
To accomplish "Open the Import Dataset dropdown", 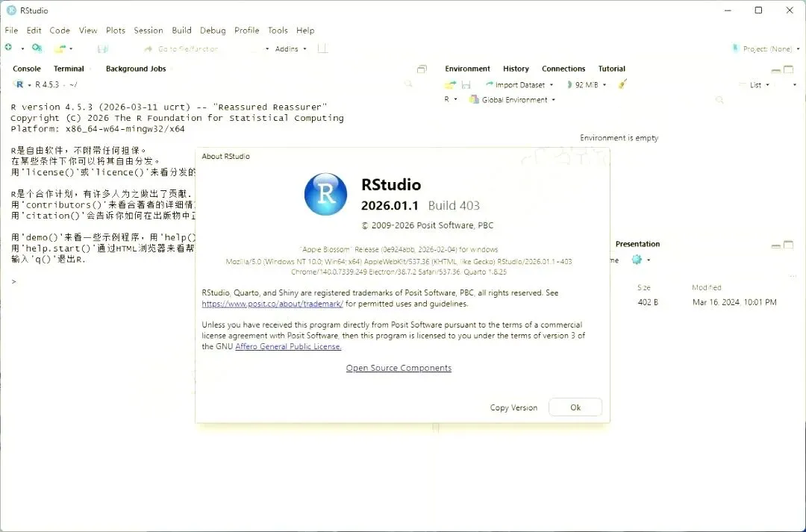I will pyautogui.click(x=519, y=85).
